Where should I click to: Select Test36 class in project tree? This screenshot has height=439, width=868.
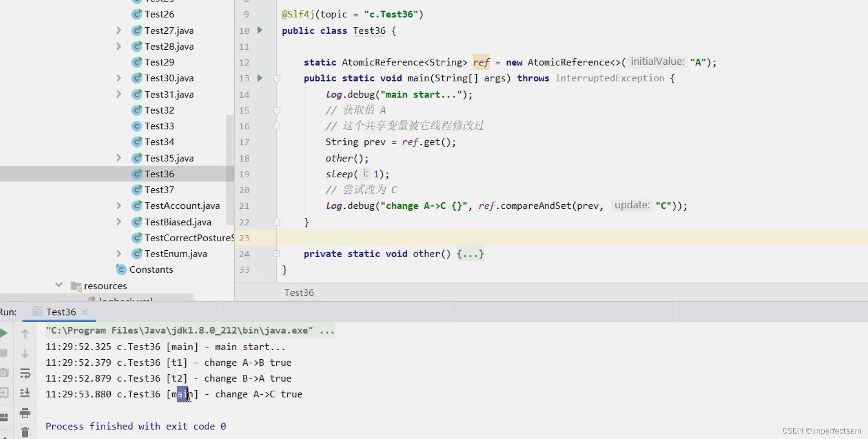click(x=159, y=174)
